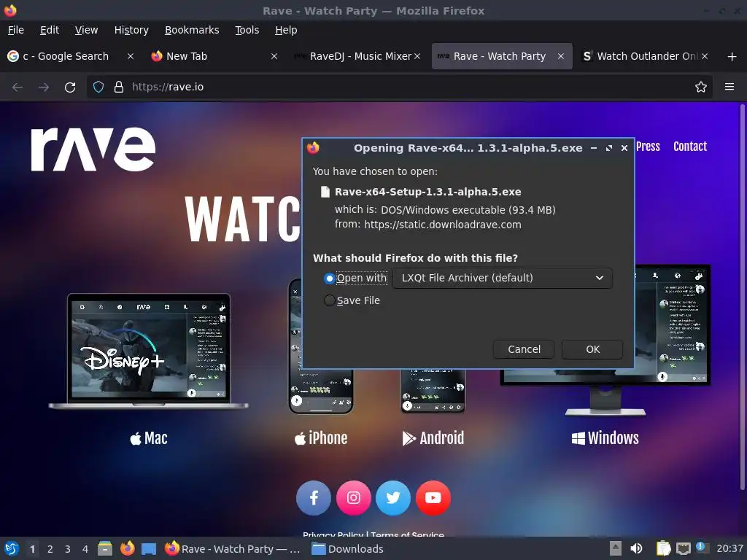This screenshot has width=747, height=560.
Task: Open Rave's Twitter page
Action: click(393, 498)
